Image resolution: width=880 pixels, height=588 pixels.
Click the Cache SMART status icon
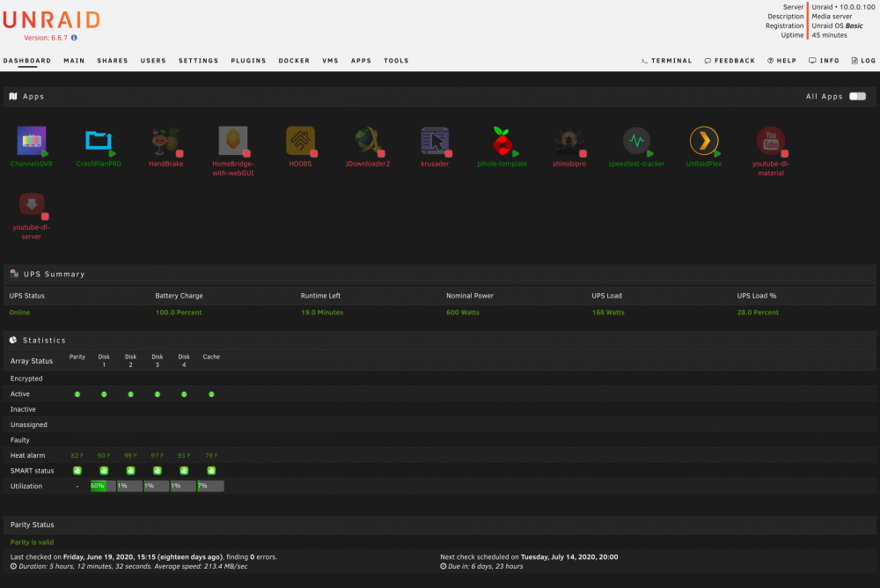pos(211,471)
